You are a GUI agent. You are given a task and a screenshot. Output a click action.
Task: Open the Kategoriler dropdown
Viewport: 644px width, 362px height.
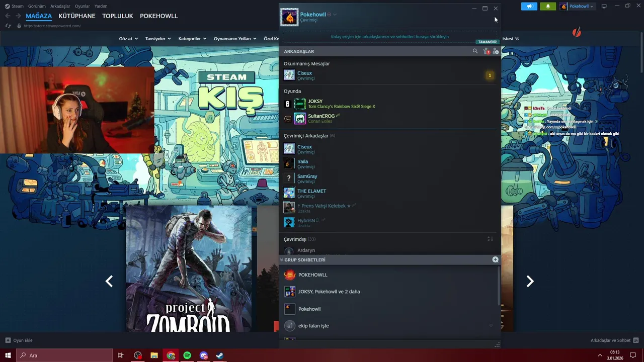pos(192,39)
